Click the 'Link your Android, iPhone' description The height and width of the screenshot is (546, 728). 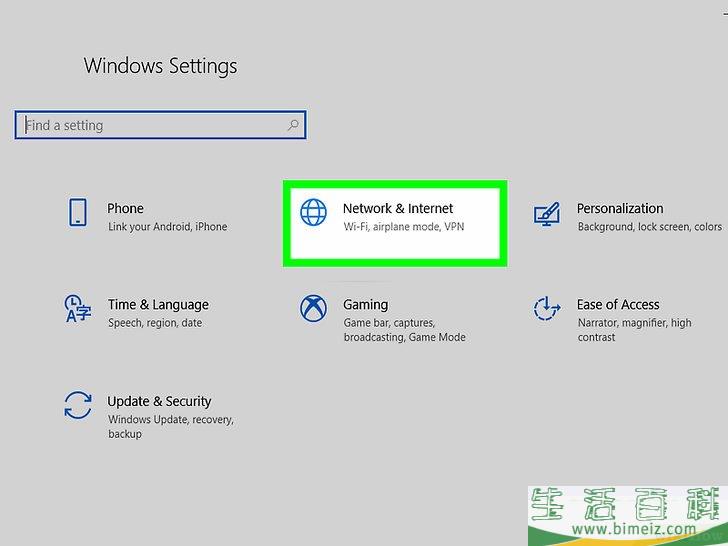coord(168,227)
